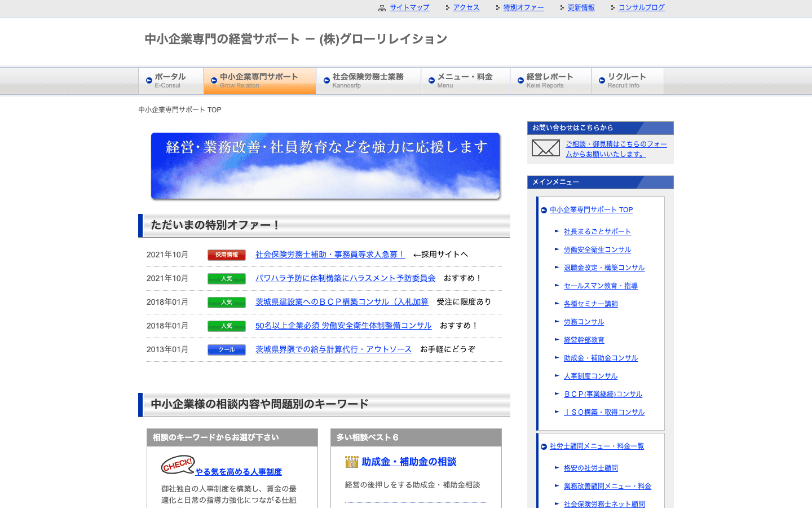Click the sitemap icon in top bar
This screenshot has width=812, height=508.
pos(382,8)
